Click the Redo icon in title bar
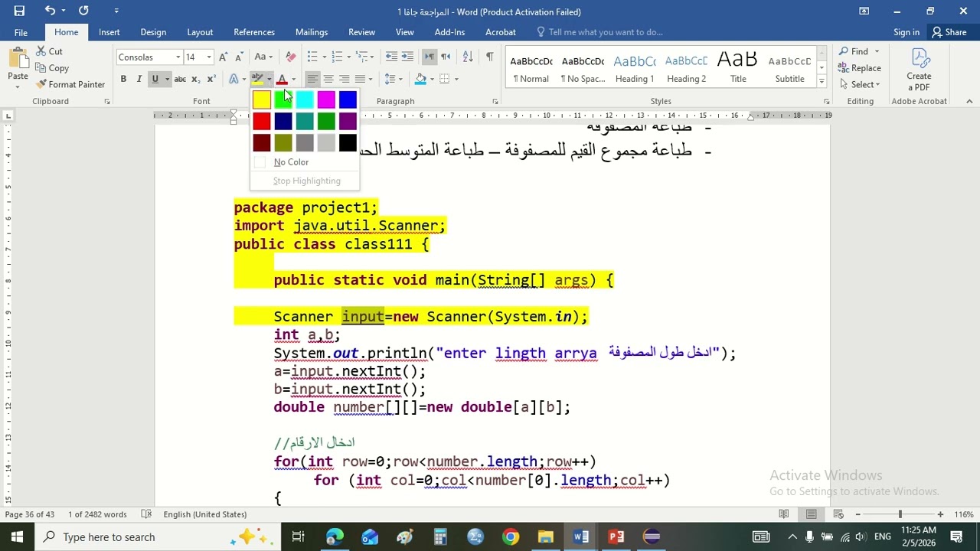 point(83,11)
